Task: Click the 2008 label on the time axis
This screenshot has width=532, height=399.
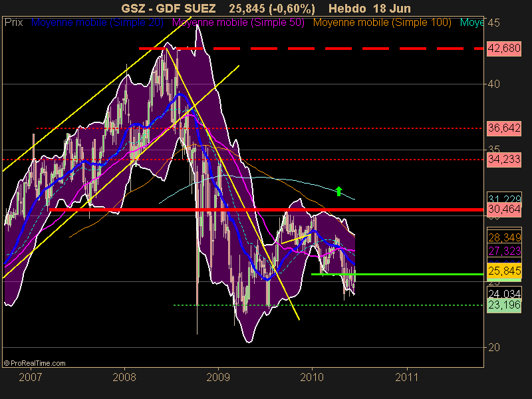Action: [x=124, y=377]
